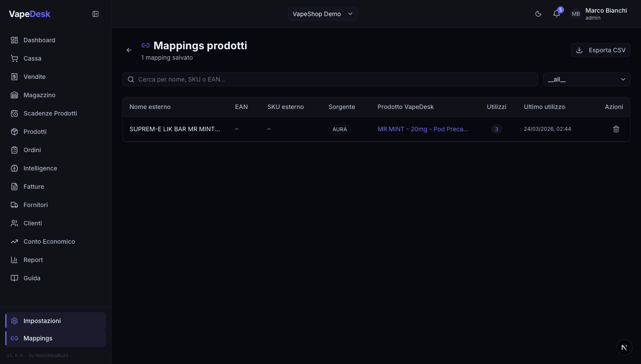
Task: Click the search field for nome, SKU o EAN
Action: (x=330, y=79)
